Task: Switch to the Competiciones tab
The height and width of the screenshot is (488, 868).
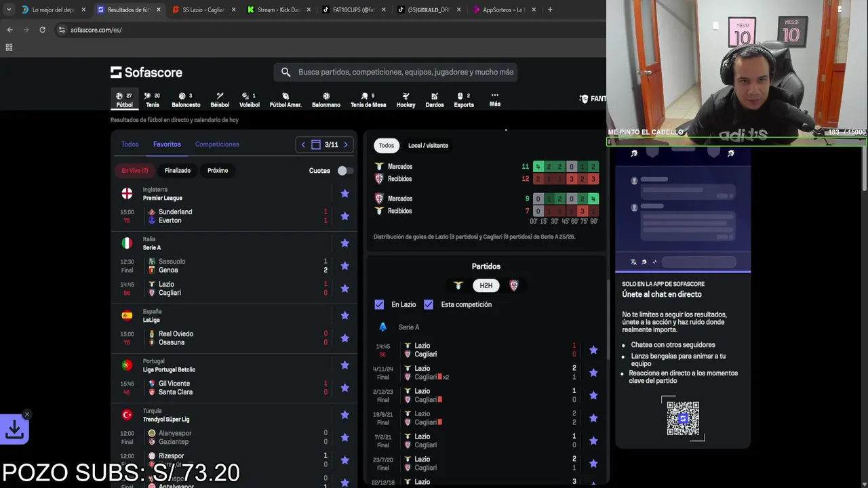Action: (x=217, y=144)
